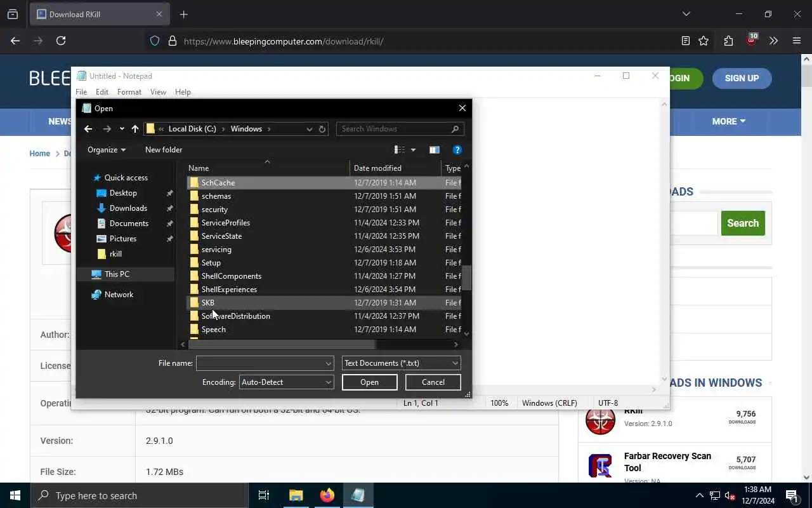
Task: Click the Firefox reader view icon
Action: [x=686, y=41]
